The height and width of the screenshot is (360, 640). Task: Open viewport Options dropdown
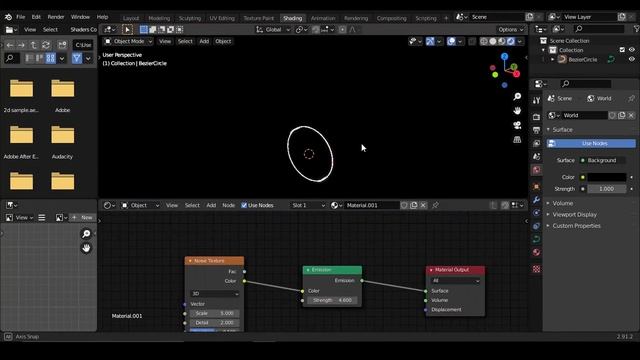510,29
